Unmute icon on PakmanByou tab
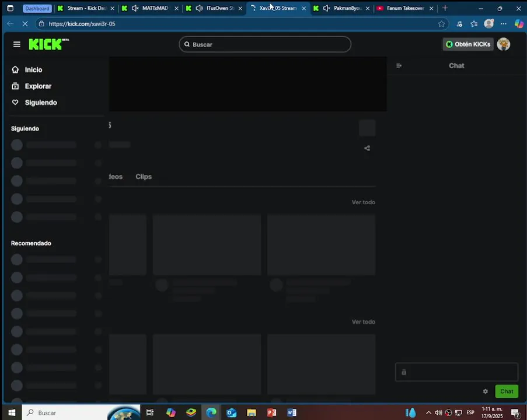Viewport: 527px width, 420px height. pos(326,8)
